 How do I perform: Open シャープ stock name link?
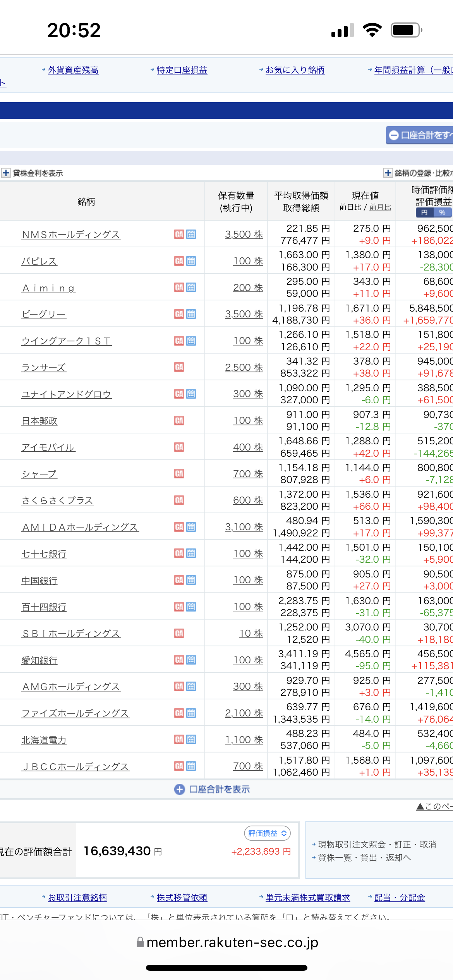point(39,474)
